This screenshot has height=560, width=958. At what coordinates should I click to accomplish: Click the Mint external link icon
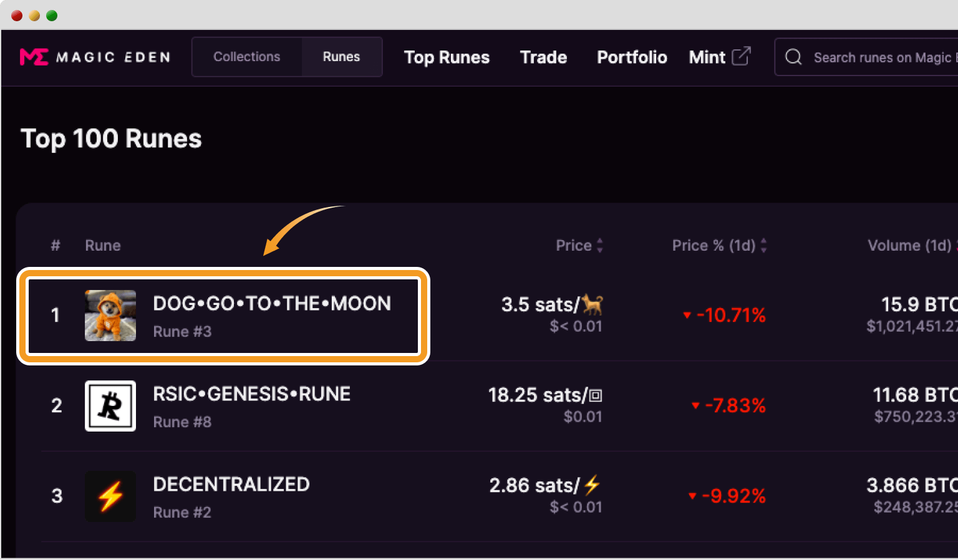point(741,56)
